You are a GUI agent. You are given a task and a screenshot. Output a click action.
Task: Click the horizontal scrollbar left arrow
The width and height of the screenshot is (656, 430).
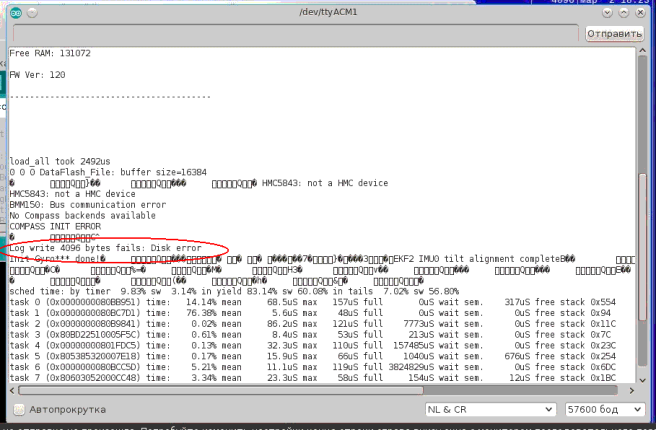[x=14, y=391]
